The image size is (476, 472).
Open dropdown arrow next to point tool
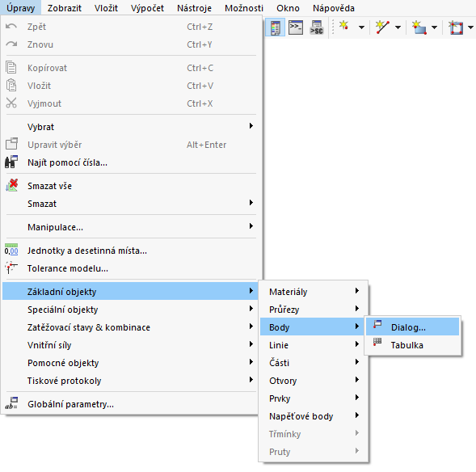pyautogui.click(x=361, y=27)
